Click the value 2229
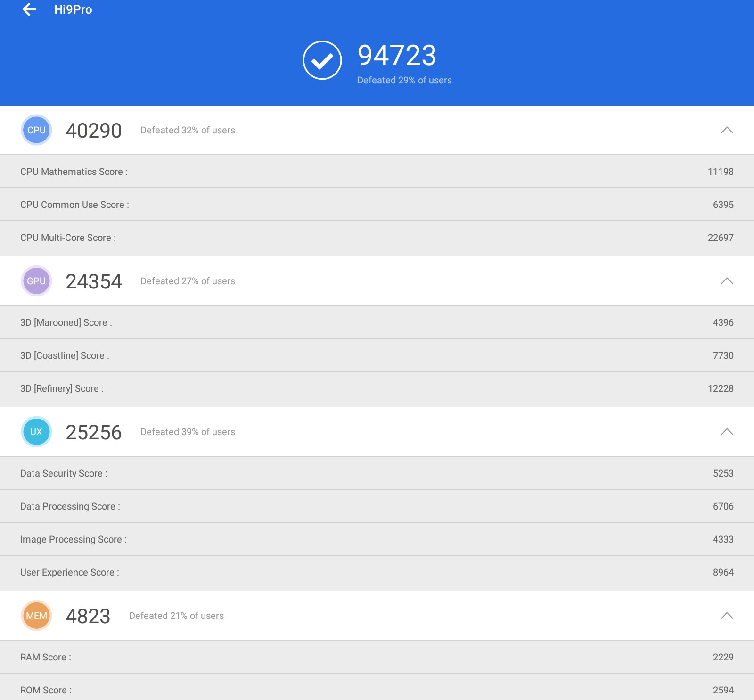Viewport: 754px width, 700px height. [723, 657]
